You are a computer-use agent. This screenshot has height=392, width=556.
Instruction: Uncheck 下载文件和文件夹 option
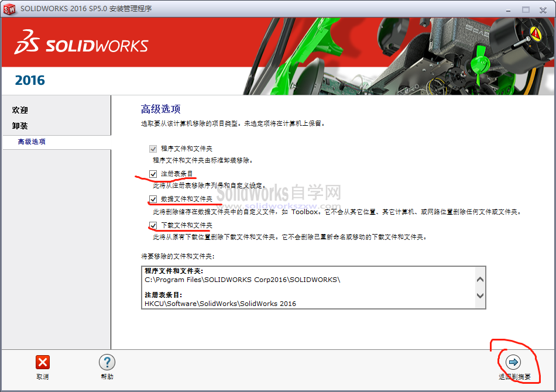[154, 225]
